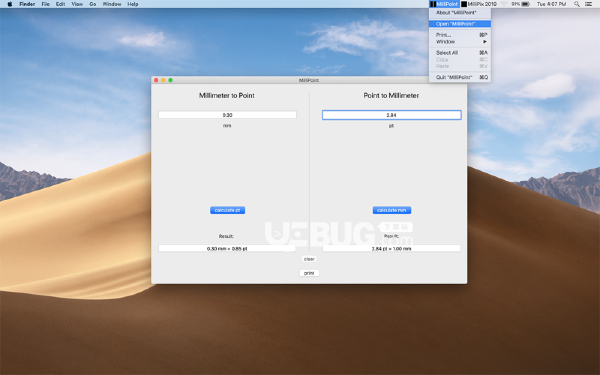Screen dimensions: 600x375
Task: Choose Select All in MilliPoint menu
Action: (x=460, y=52)
